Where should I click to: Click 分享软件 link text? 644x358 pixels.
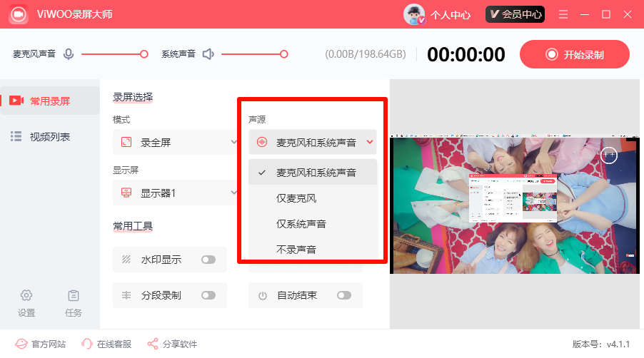tap(180, 344)
